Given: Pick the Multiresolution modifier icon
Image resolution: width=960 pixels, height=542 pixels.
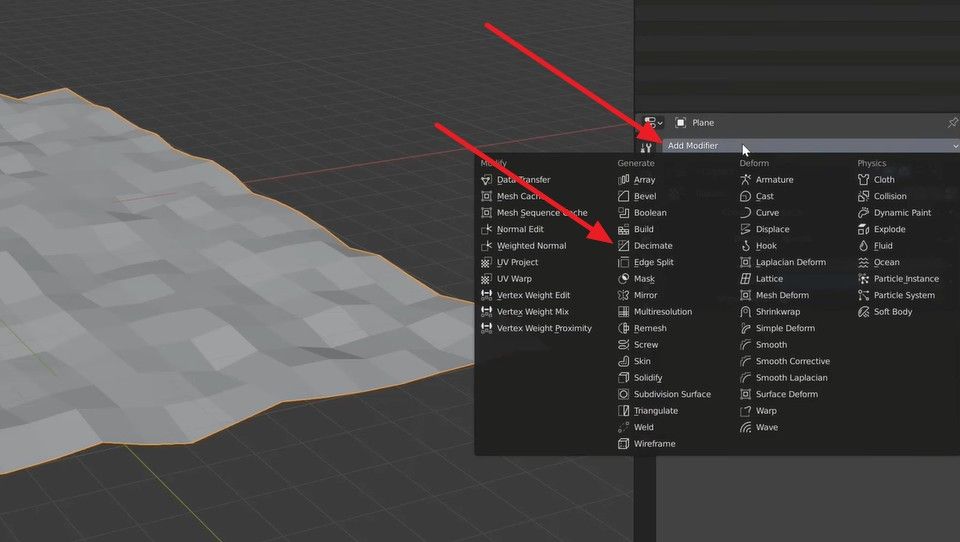Looking at the screenshot, I should (623, 312).
